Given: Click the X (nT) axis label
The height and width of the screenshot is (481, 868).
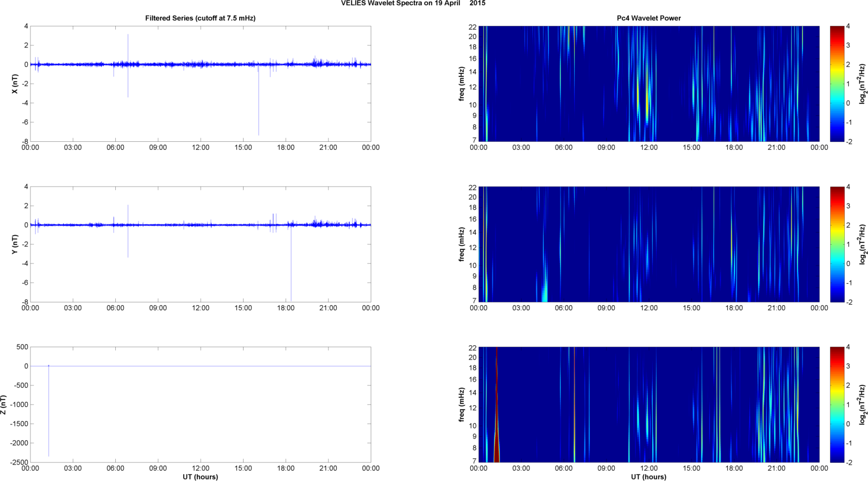Looking at the screenshot, I should coord(15,84).
